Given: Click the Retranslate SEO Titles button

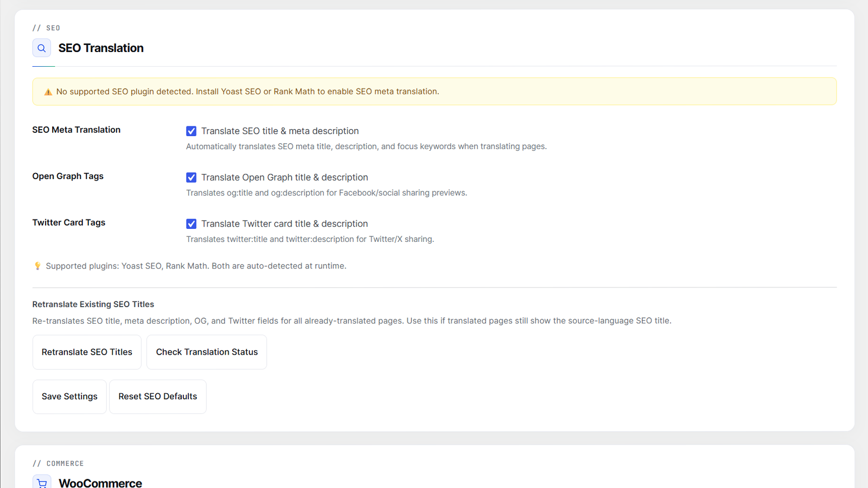Looking at the screenshot, I should pos(87,352).
